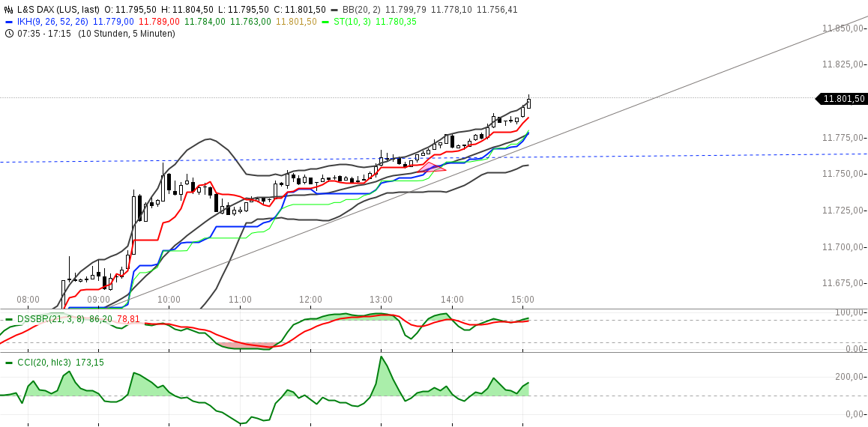Click the green Ichimoku value 11.763,00

(x=251, y=22)
